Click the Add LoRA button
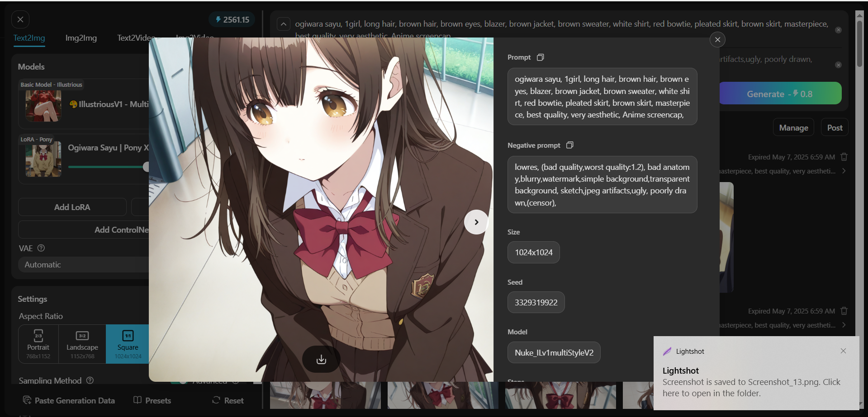The image size is (868, 417). coord(72,207)
